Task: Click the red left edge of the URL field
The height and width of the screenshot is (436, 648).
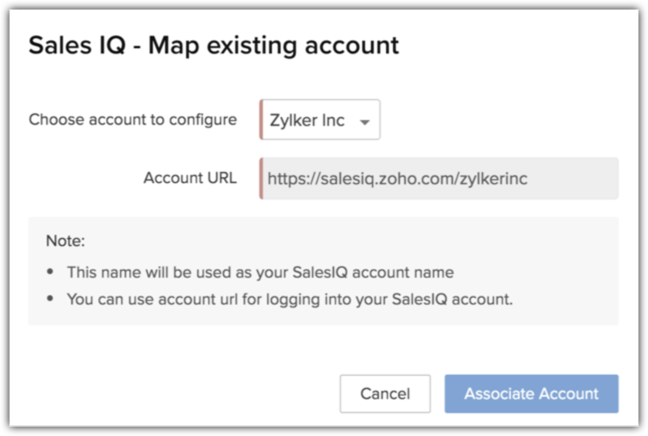Action: (261, 178)
